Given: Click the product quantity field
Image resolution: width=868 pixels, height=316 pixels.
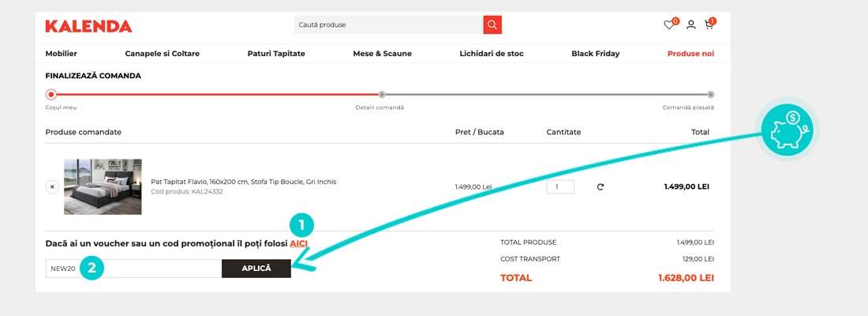Looking at the screenshot, I should (560, 187).
